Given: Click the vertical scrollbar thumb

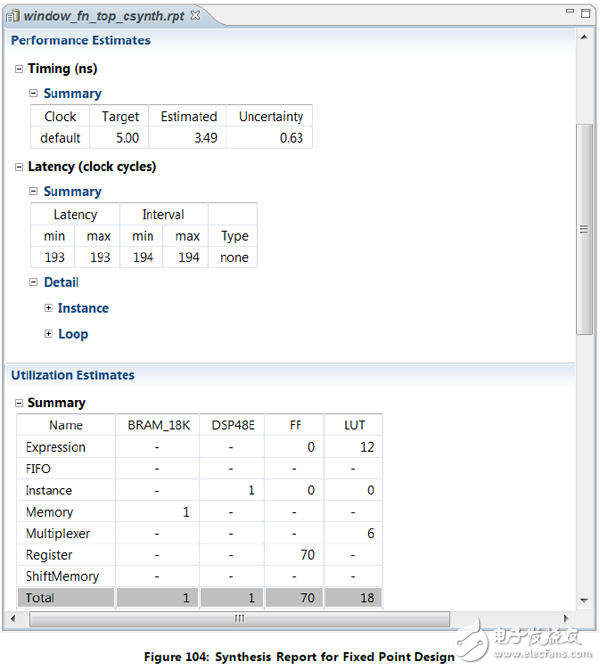Looking at the screenshot, I should tap(585, 230).
